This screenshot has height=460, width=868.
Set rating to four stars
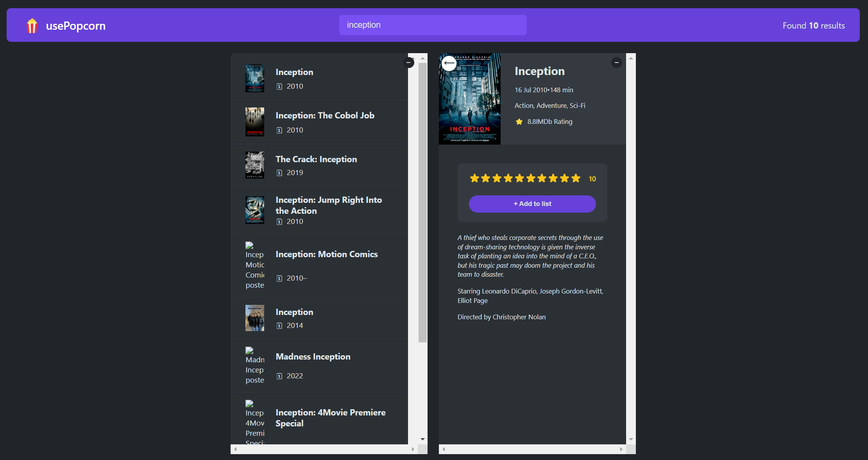[508, 179]
